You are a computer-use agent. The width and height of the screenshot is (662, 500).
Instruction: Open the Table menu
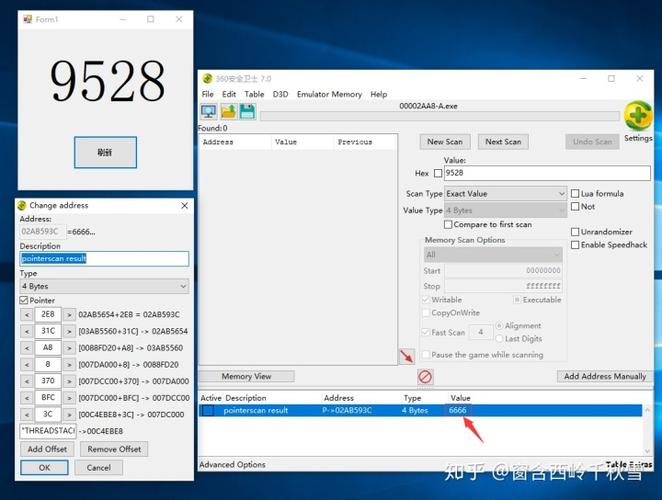tap(254, 94)
